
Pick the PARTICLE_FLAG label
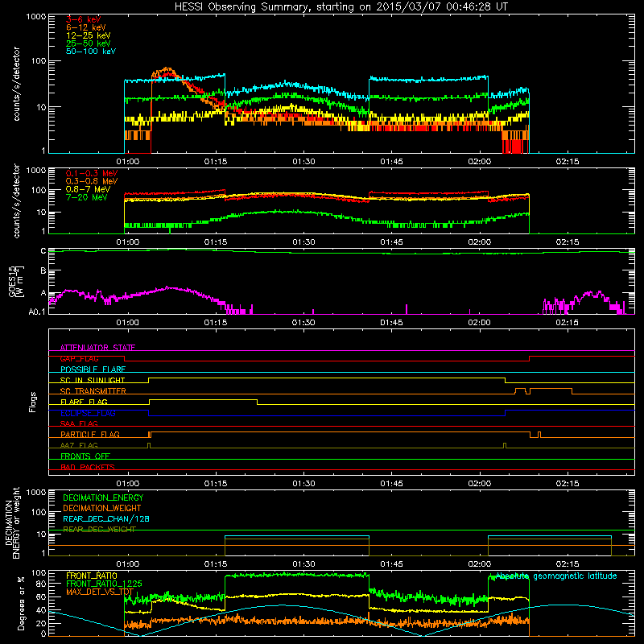pyautogui.click(x=90, y=434)
